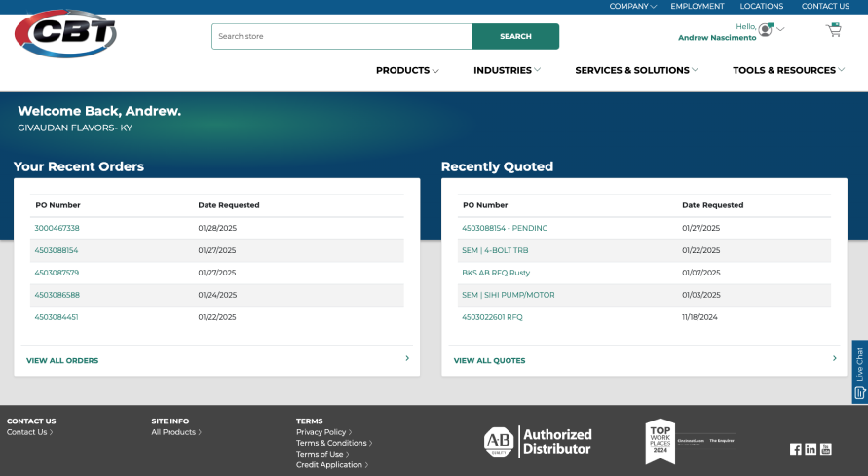Click the Andrew Nascimento account name
The image size is (868, 476).
pos(717,38)
